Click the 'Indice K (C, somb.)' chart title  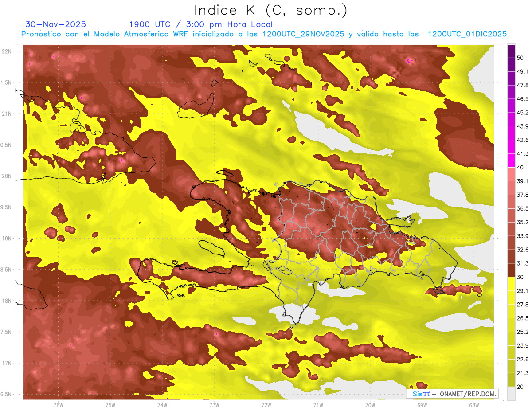[270, 11]
